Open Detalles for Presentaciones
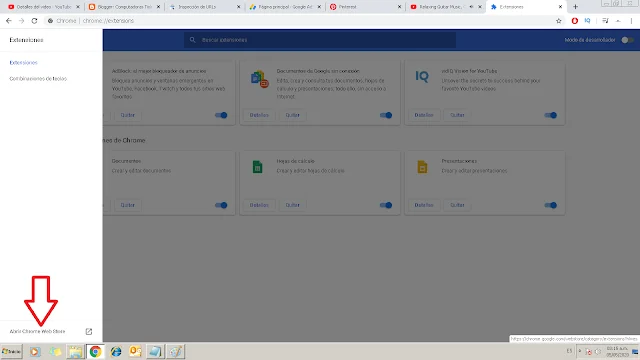This screenshot has height=360, width=640. (424, 205)
